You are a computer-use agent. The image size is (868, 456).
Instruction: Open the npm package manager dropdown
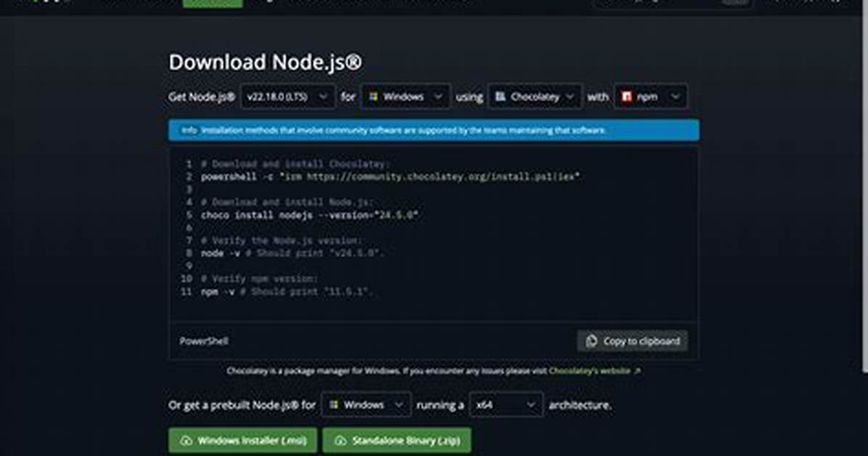pos(650,97)
